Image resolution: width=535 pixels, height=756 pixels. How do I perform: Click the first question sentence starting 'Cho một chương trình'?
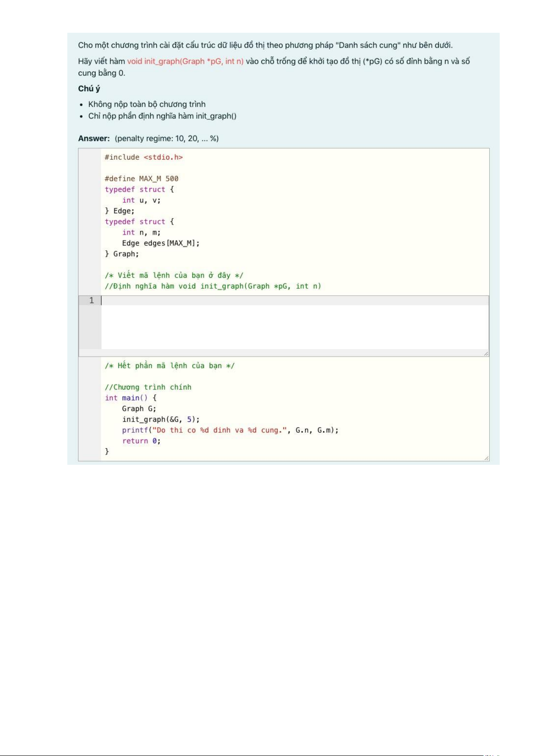click(x=265, y=45)
